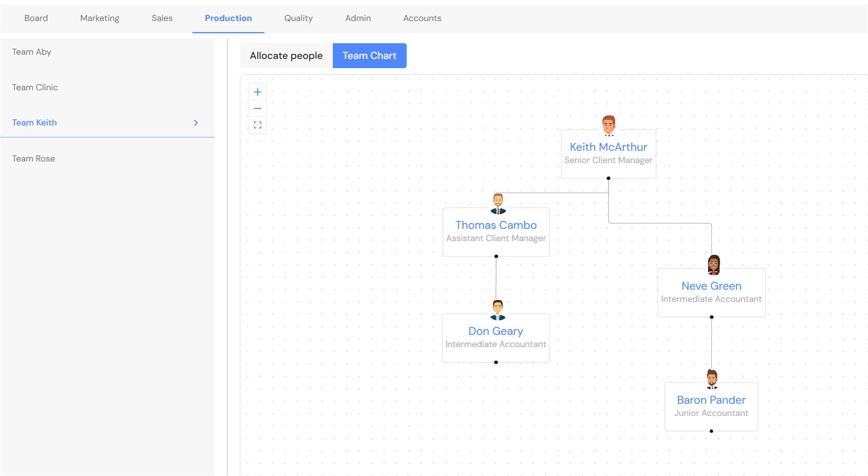The width and height of the screenshot is (868, 476).
Task: Click the Keith McArthur name link
Action: tap(608, 147)
